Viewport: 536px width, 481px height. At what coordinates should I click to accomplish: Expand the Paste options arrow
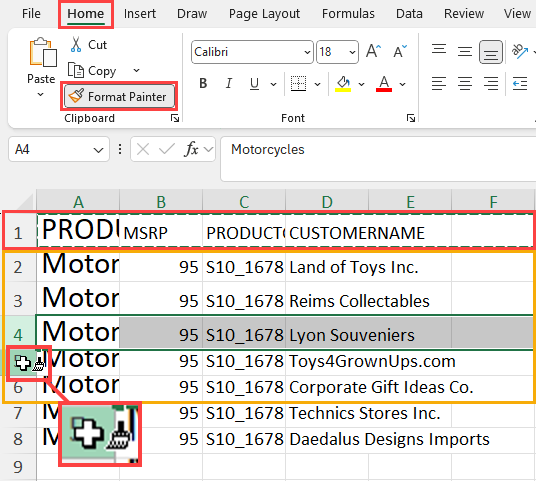(x=40, y=94)
